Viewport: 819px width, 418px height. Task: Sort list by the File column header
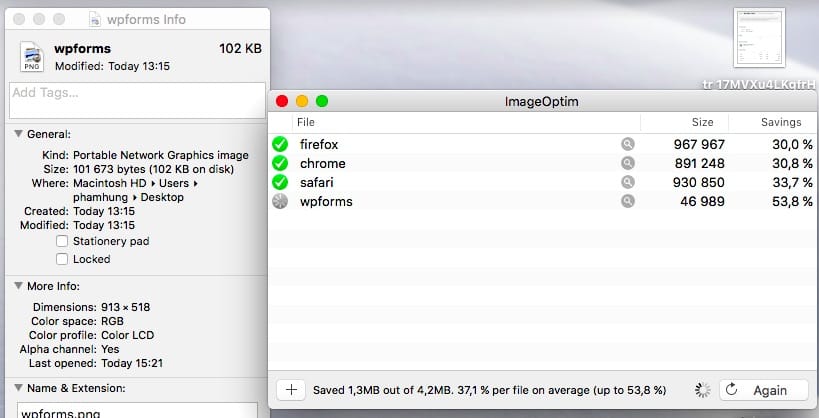pyautogui.click(x=305, y=122)
